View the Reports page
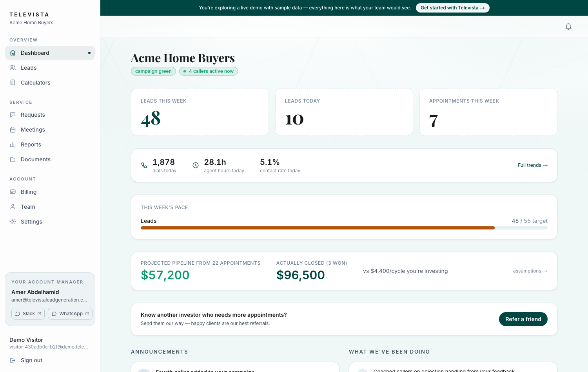The height and width of the screenshot is (372, 588). pos(50,144)
